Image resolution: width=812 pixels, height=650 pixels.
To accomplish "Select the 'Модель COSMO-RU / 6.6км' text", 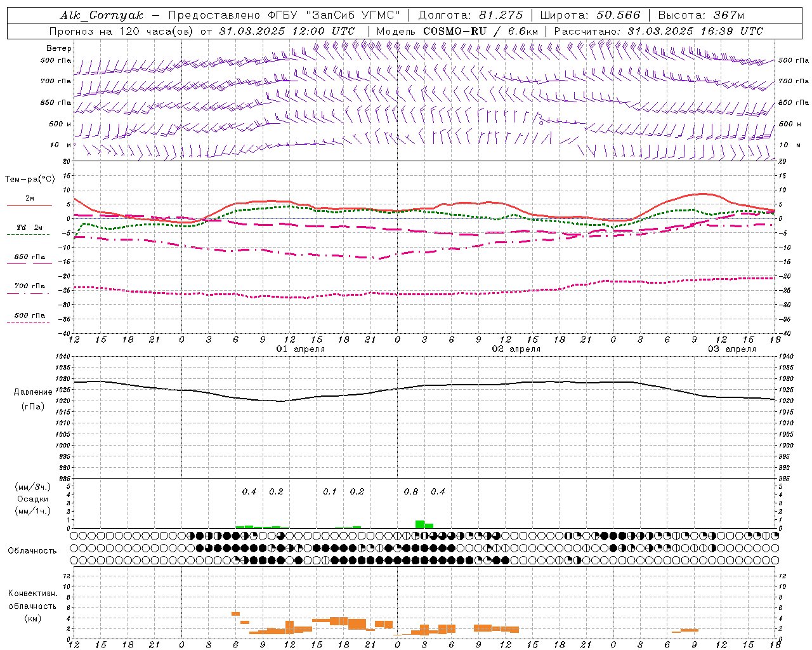I will click(x=457, y=31).
